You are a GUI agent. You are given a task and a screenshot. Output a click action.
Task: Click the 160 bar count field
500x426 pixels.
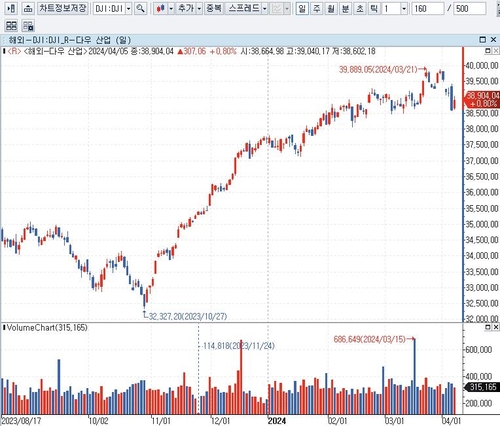[428, 8]
